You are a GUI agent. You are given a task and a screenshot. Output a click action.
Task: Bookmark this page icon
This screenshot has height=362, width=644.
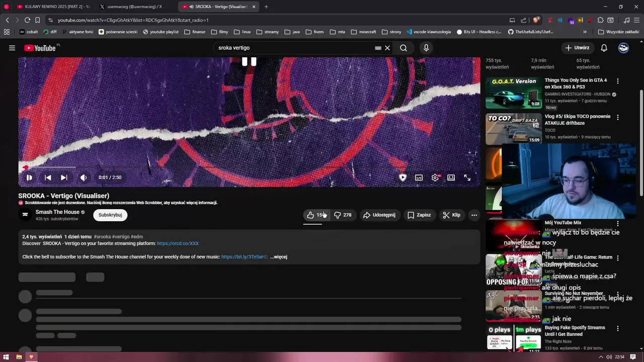(37, 20)
